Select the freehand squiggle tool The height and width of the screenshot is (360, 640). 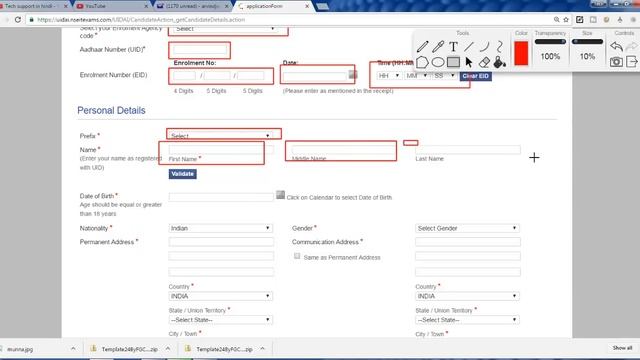tap(500, 47)
